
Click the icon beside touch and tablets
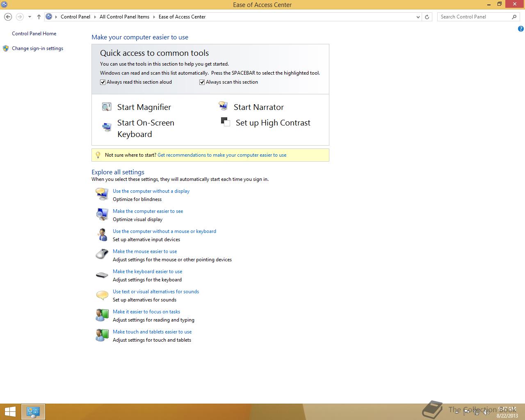[102, 335]
